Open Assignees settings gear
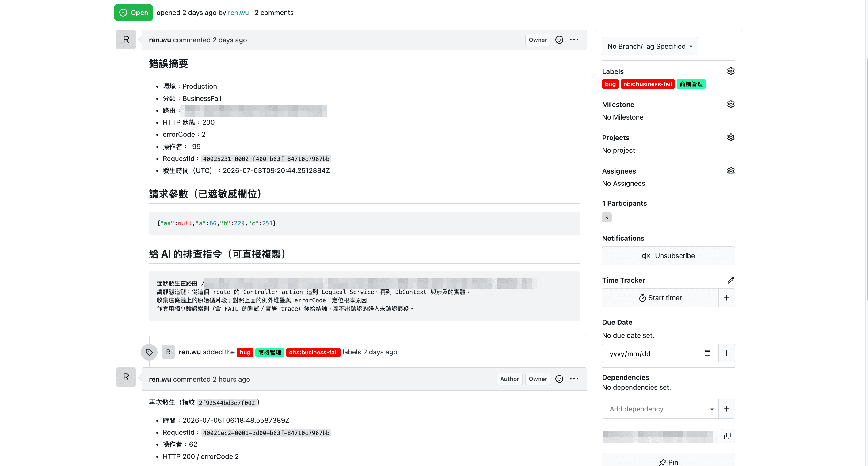The image size is (868, 466). [x=730, y=171]
